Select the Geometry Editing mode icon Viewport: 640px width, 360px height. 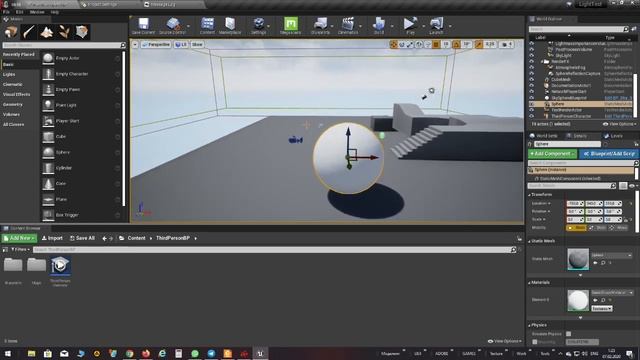click(82, 32)
